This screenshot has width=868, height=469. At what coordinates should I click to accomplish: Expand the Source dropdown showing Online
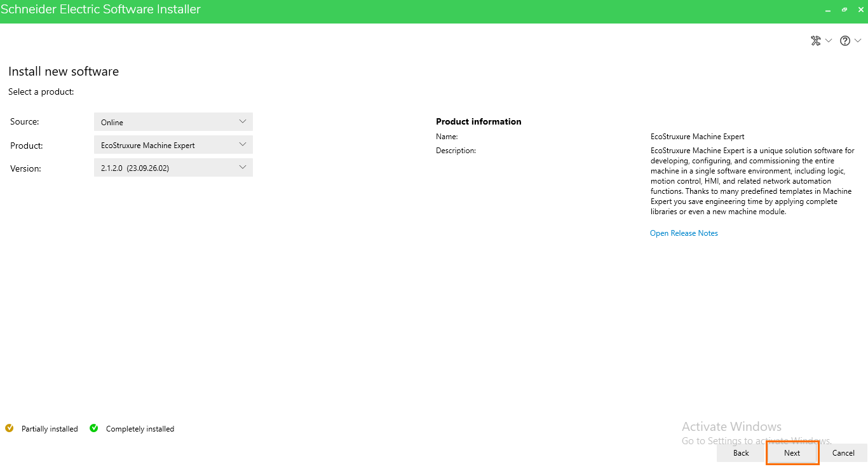click(x=173, y=122)
